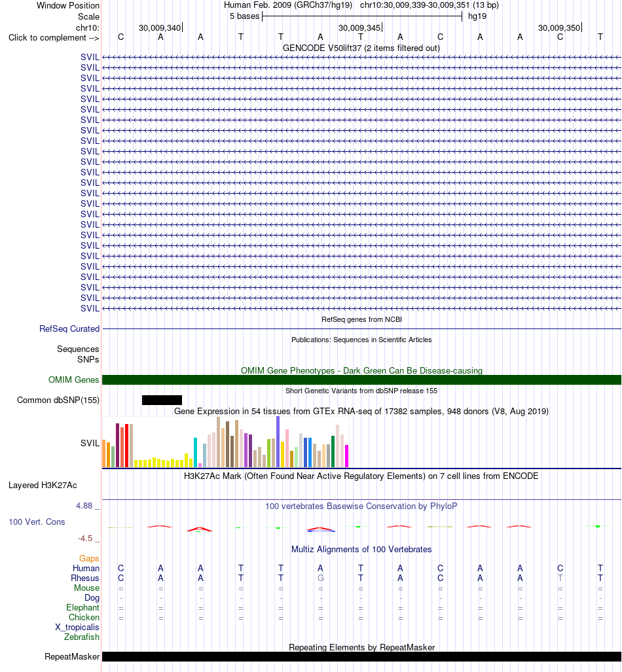Open the H3K27Ac Mark track title

click(361, 476)
